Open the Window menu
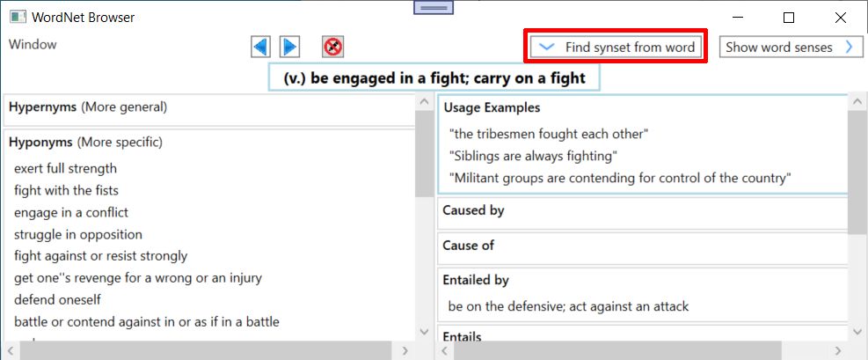 coord(33,44)
